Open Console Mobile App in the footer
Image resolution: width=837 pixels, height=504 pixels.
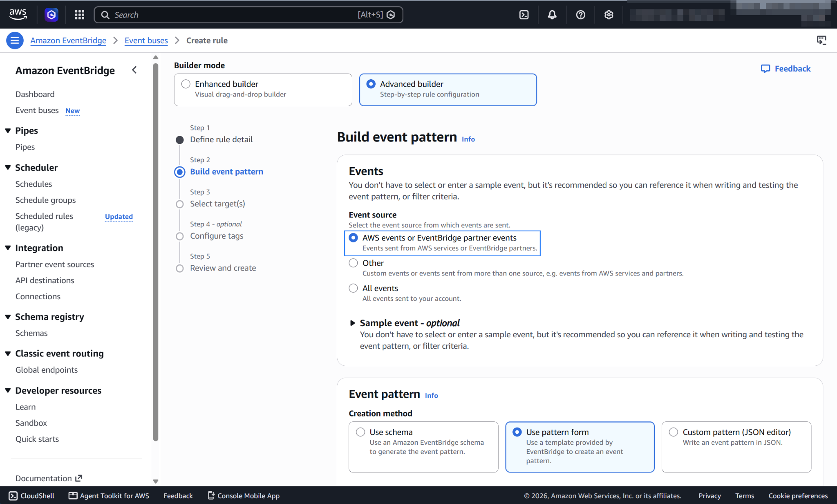(x=244, y=496)
